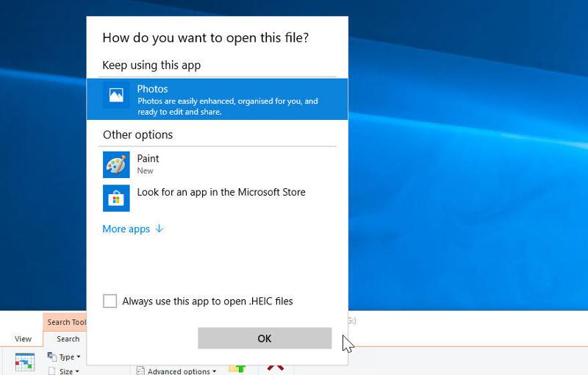Screen dimensions: 588x375
Task: Click the red X close search icon
Action: click(276, 366)
